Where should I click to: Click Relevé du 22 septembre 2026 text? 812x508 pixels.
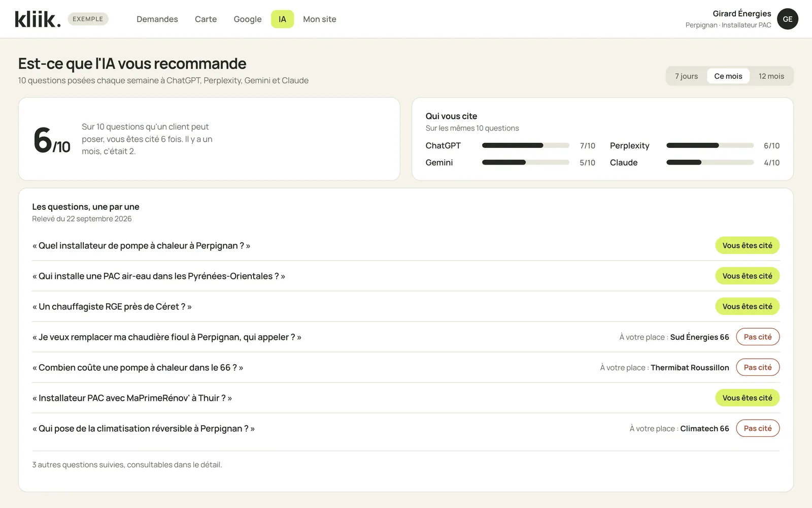(82, 219)
